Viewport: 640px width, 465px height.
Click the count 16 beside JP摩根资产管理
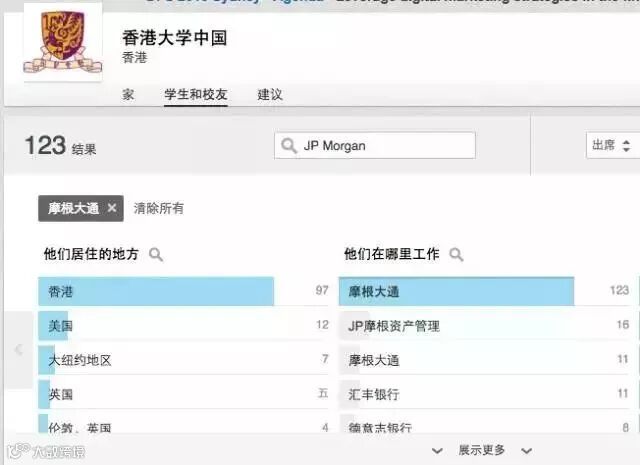[x=623, y=325]
